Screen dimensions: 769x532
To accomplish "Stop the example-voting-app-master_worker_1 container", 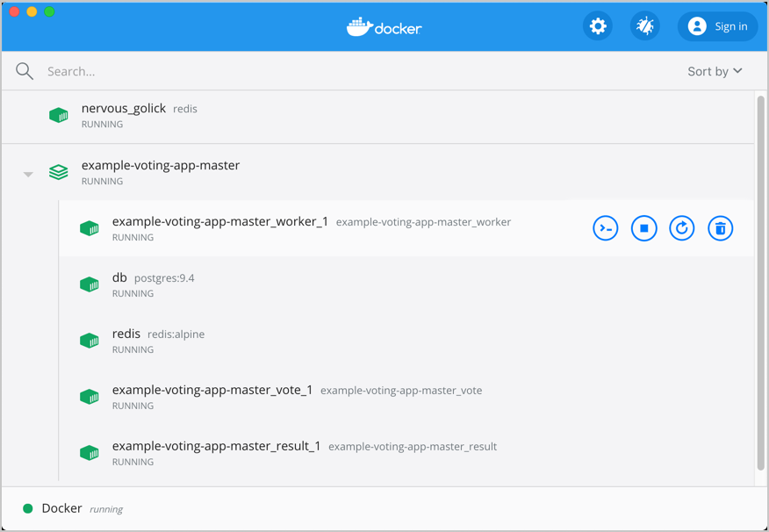I will (643, 227).
